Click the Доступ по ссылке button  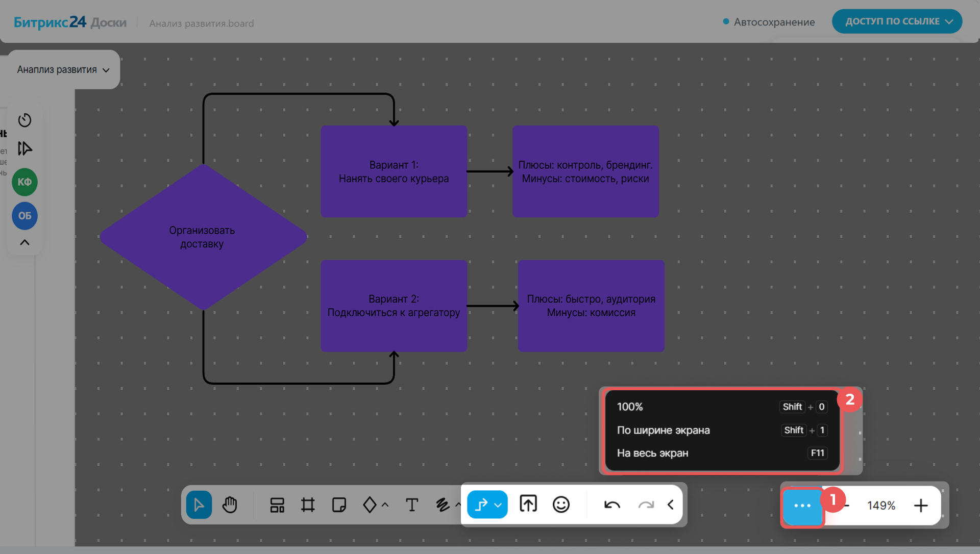coord(897,21)
